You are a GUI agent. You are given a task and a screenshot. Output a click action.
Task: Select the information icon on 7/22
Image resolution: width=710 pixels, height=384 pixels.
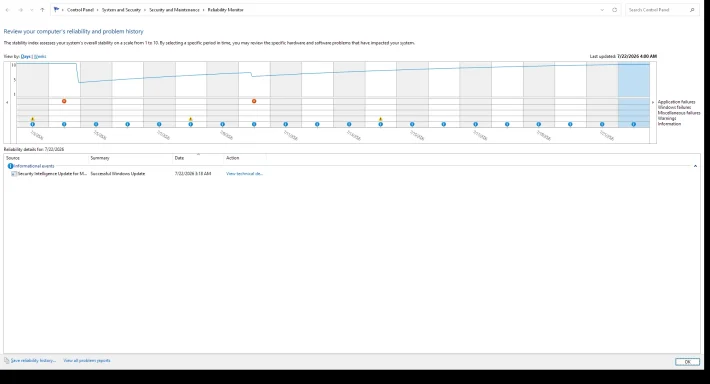633,124
